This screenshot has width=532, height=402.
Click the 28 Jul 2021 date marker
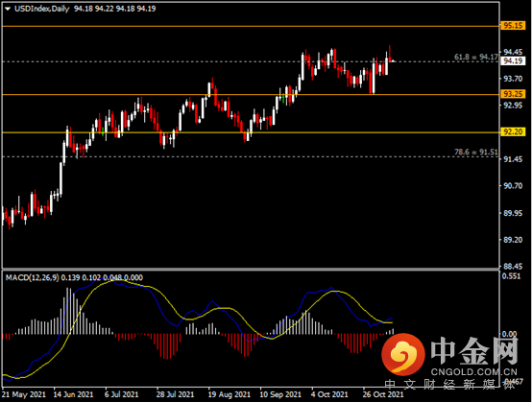(175, 394)
